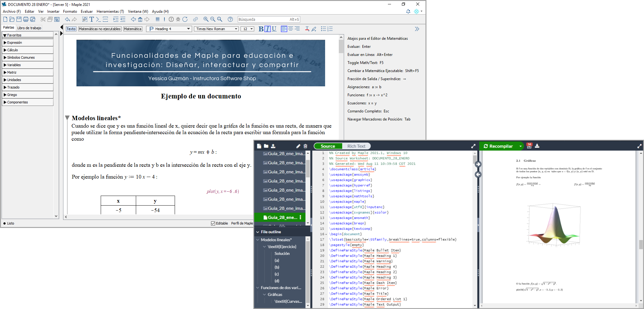This screenshot has height=309, width=644.
Task: Open the text color picker
Action: click(x=307, y=29)
